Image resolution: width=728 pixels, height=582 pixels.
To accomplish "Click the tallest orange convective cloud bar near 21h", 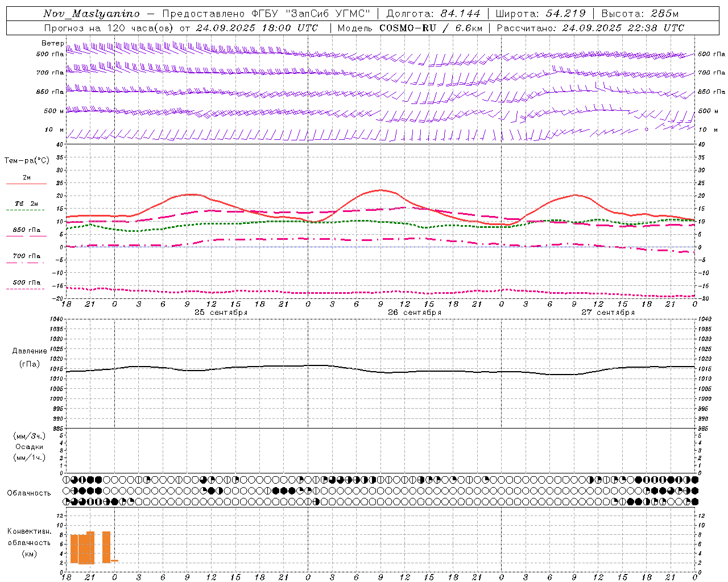I will pyautogui.click(x=90, y=547).
